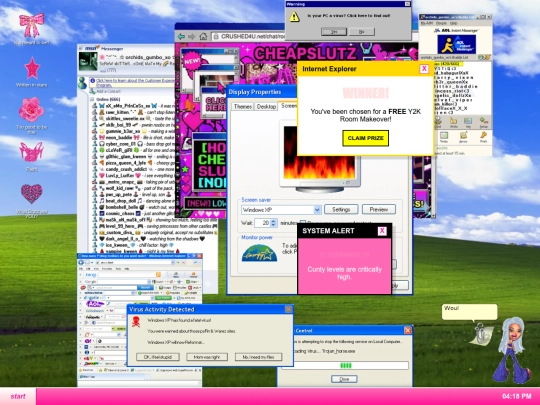Launch the Paint pink heels desktop icon
Screen dimensions: 540x405
pyautogui.click(x=31, y=152)
